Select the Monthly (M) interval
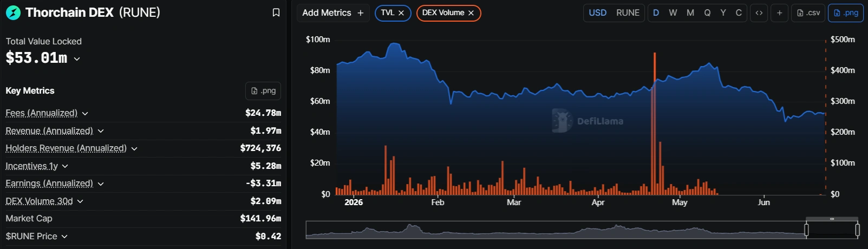Image resolution: width=868 pixels, height=249 pixels. (x=690, y=13)
